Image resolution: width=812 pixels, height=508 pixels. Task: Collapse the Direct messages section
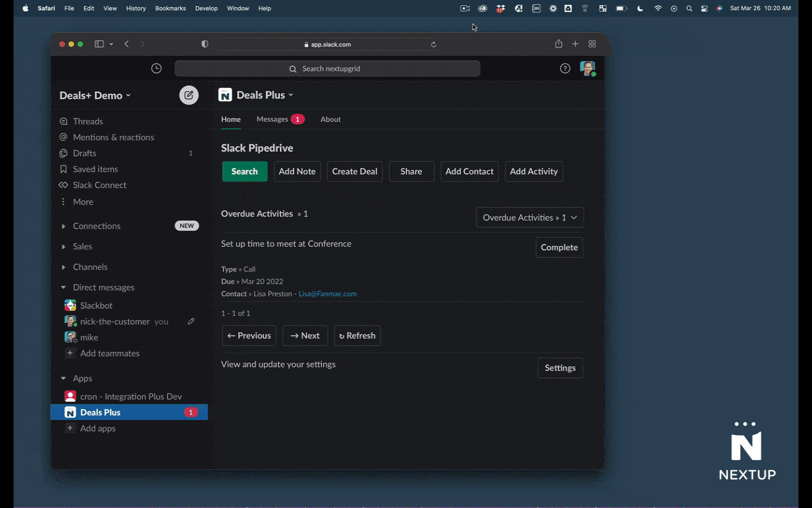coord(63,287)
